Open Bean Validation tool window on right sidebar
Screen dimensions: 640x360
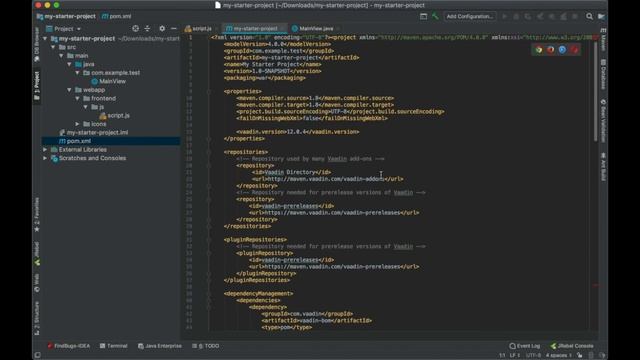[603, 120]
